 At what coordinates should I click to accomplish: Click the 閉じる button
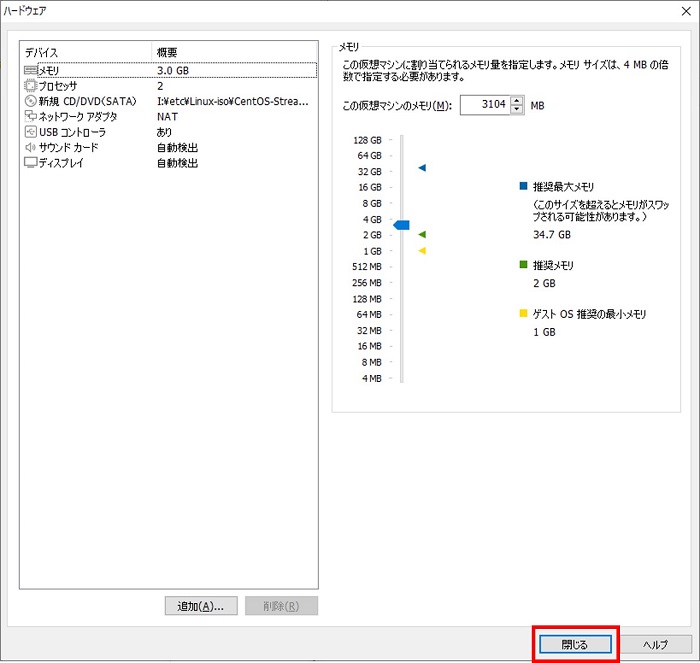point(575,644)
